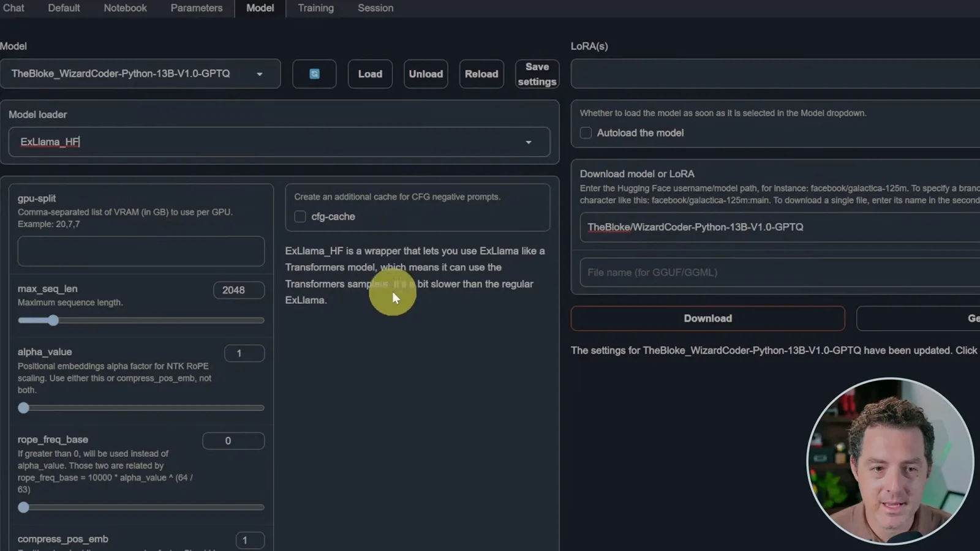Screen dimensions: 980x551
Task: Click the 'Download model or LoRA' heading
Action: pos(637,174)
